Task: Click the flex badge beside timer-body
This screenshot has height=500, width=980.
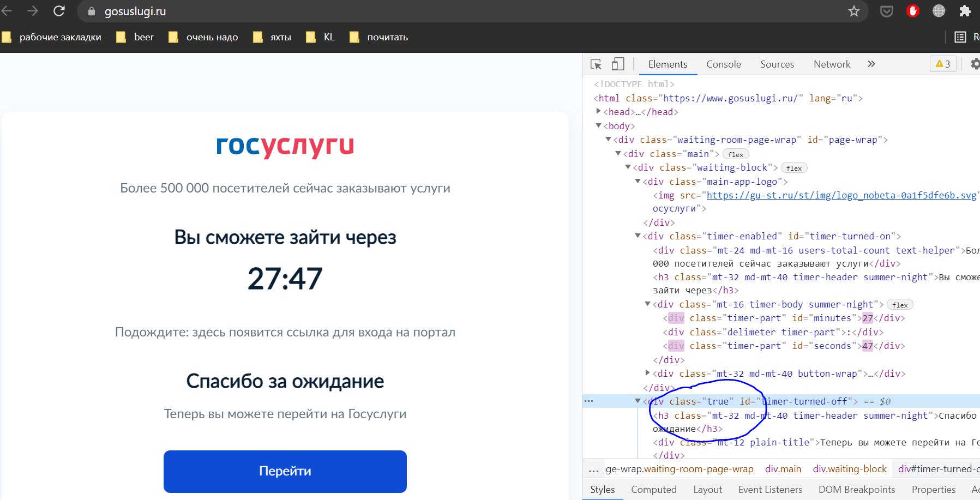Action: (x=900, y=305)
